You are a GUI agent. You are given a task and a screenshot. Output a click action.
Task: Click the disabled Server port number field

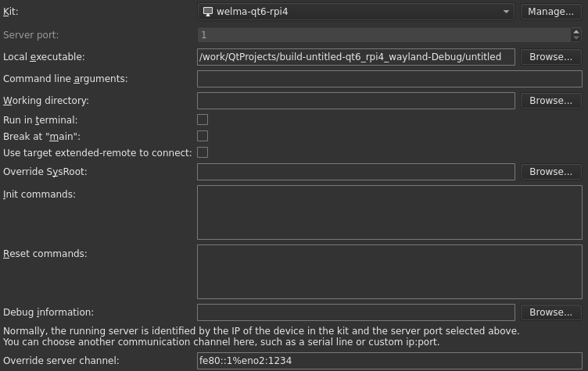click(383, 35)
